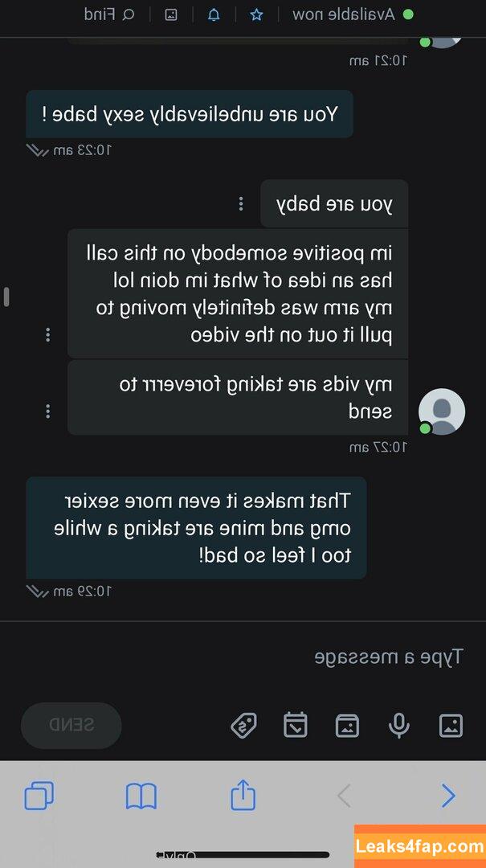The width and height of the screenshot is (486, 868).
Task: Tap the browser forward arrow
Action: [447, 796]
